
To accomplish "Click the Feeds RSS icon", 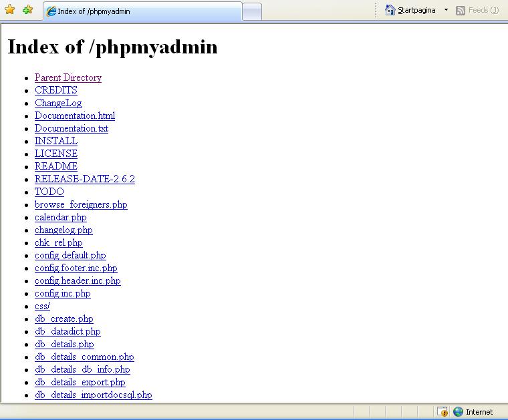I will tap(460, 11).
